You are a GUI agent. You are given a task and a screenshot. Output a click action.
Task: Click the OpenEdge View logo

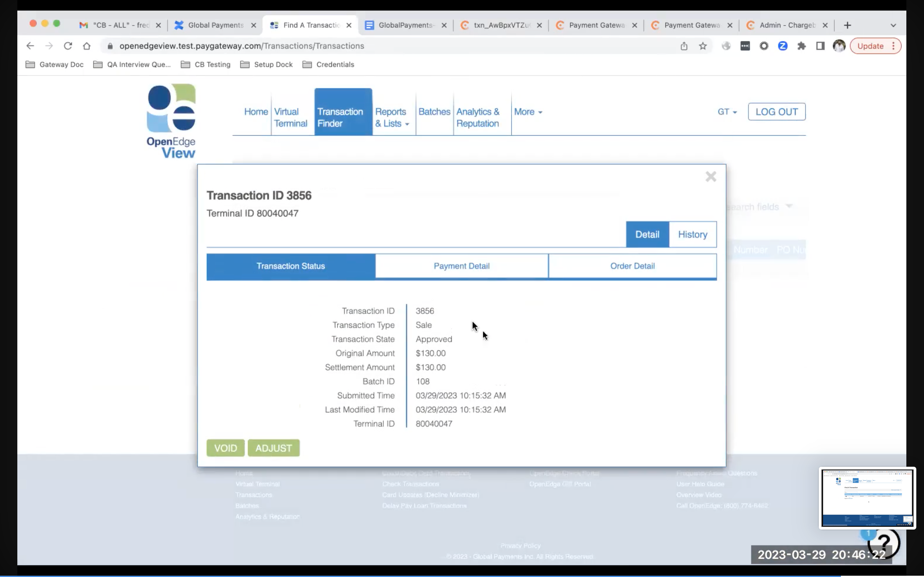click(171, 121)
